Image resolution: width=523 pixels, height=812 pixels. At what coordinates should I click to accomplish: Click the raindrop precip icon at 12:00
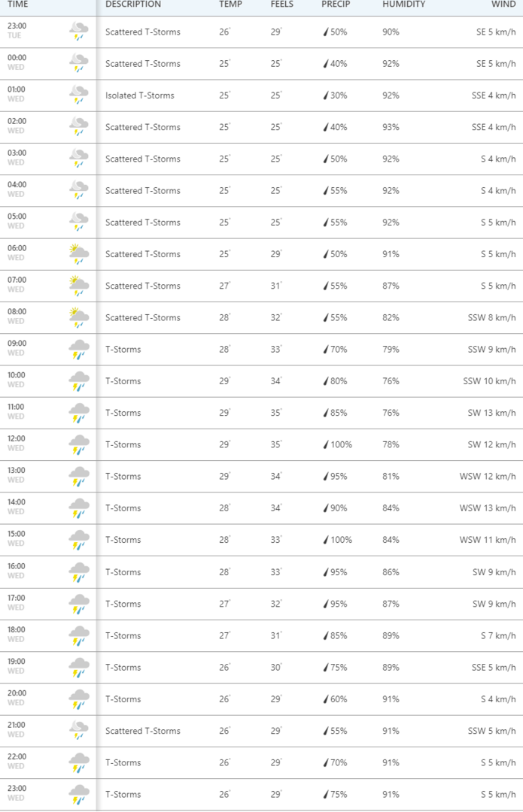(325, 444)
